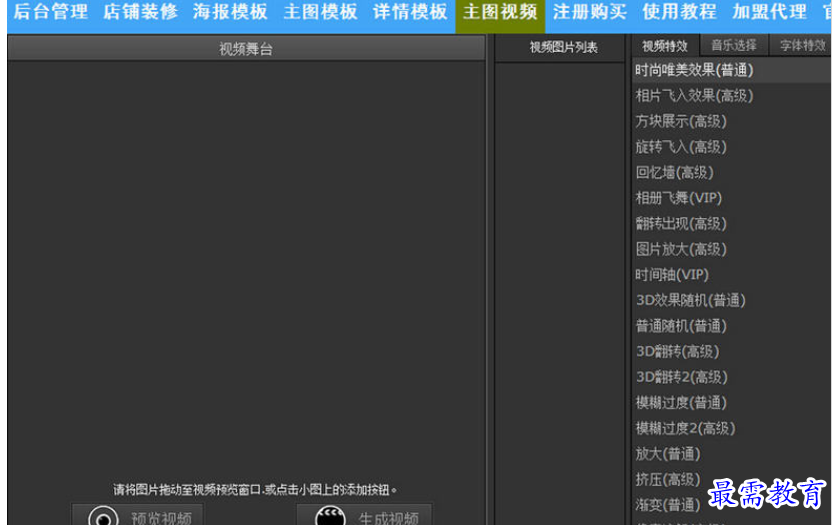Select the highlighted 主图视频 menu item
Screen dimensions: 832x525
(x=500, y=14)
